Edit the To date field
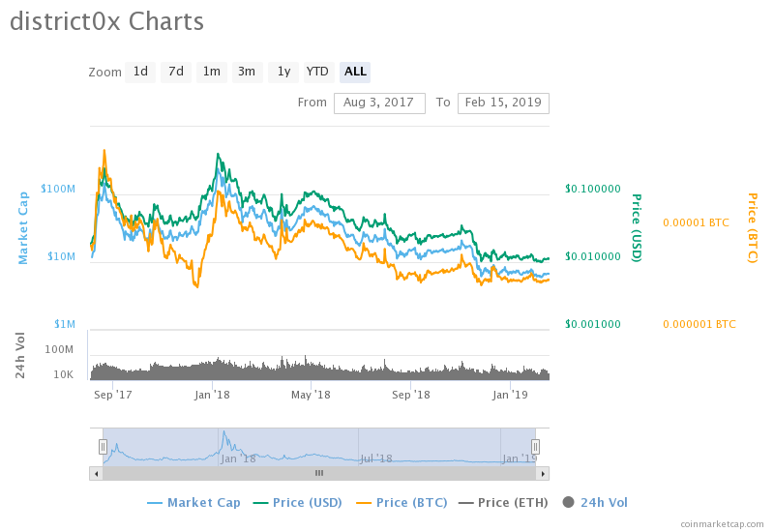 click(x=503, y=103)
